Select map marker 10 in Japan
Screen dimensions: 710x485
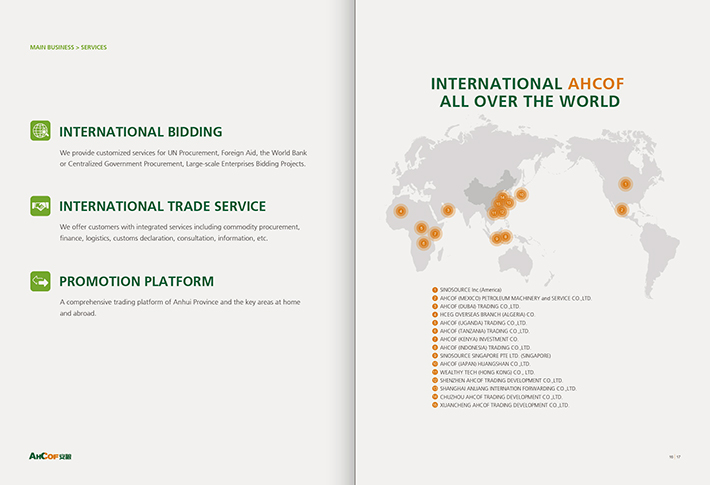[x=521, y=194]
